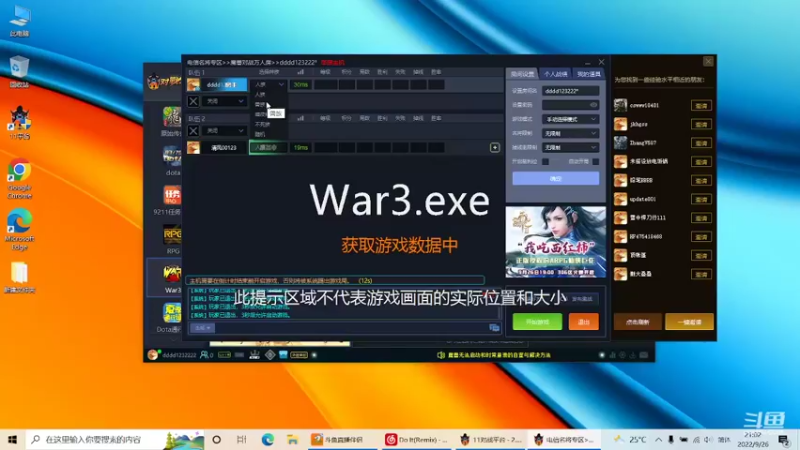Open the 9211 task entry in sidebar

[170, 200]
